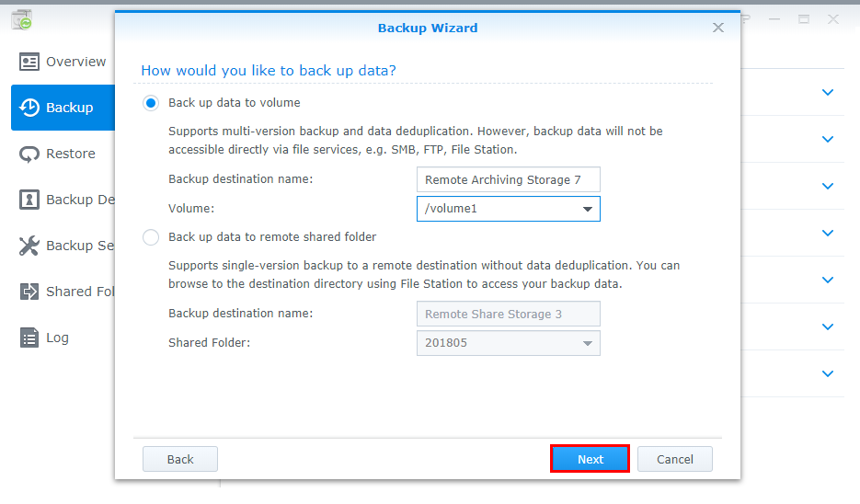Image resolution: width=860 pixels, height=504 pixels.
Task: Select Back up data to remote shared folder
Action: pyautogui.click(x=151, y=237)
